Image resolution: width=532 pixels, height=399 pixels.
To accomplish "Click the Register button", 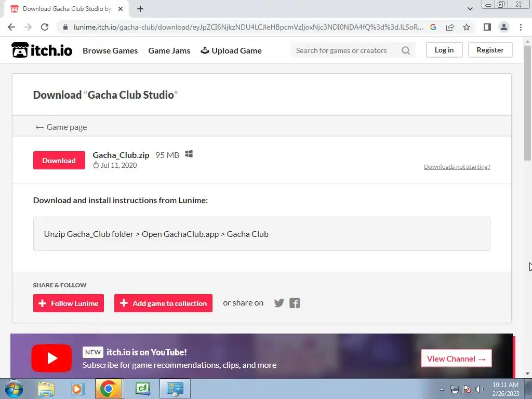I will point(490,50).
